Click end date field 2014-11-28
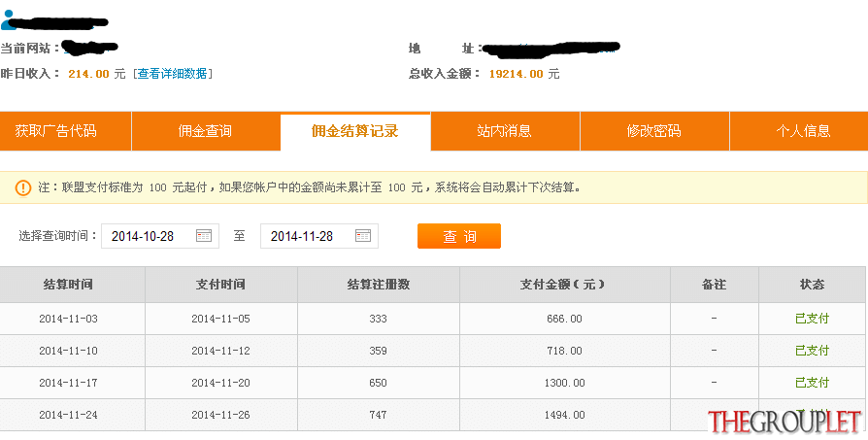 (319, 236)
